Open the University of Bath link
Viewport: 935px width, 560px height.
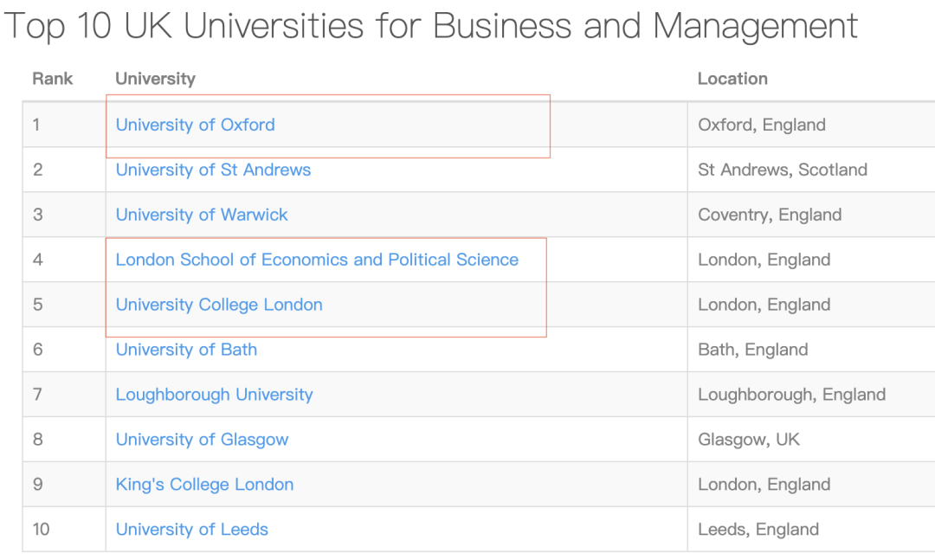tap(186, 350)
